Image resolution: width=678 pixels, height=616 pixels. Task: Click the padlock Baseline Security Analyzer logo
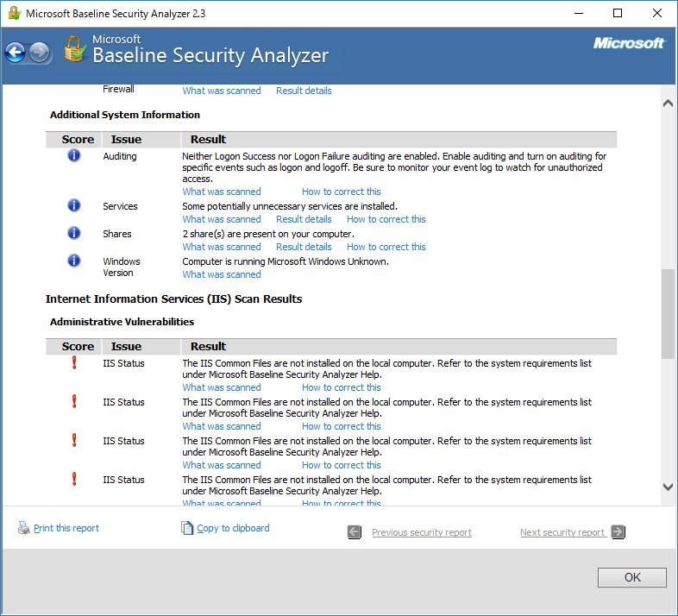[x=75, y=49]
